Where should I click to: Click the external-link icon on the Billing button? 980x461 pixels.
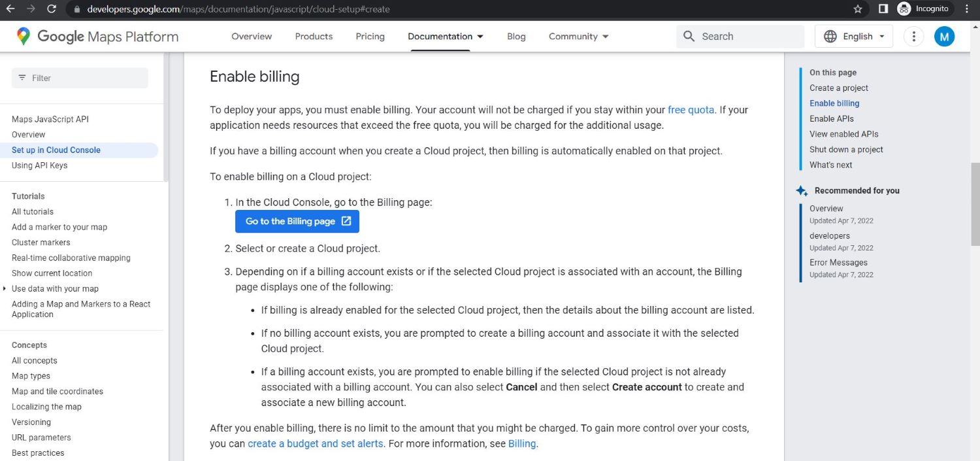[x=346, y=221]
